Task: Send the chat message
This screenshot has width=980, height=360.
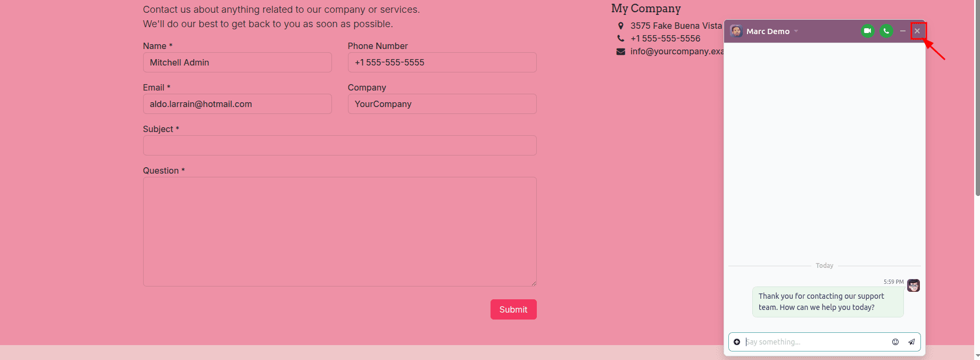Action: [911, 342]
